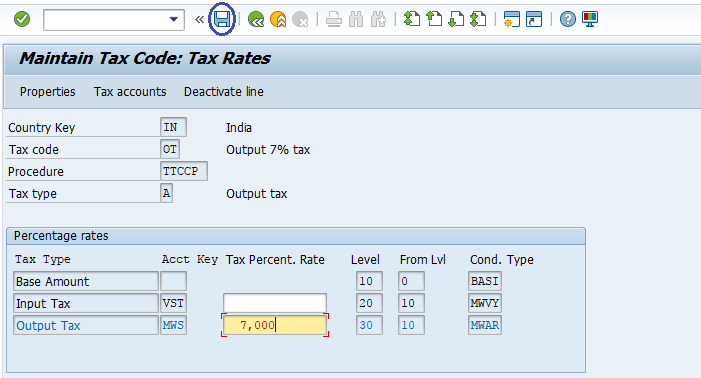The width and height of the screenshot is (701, 378).
Task: Select the Input Tax row label
Action: point(86,303)
